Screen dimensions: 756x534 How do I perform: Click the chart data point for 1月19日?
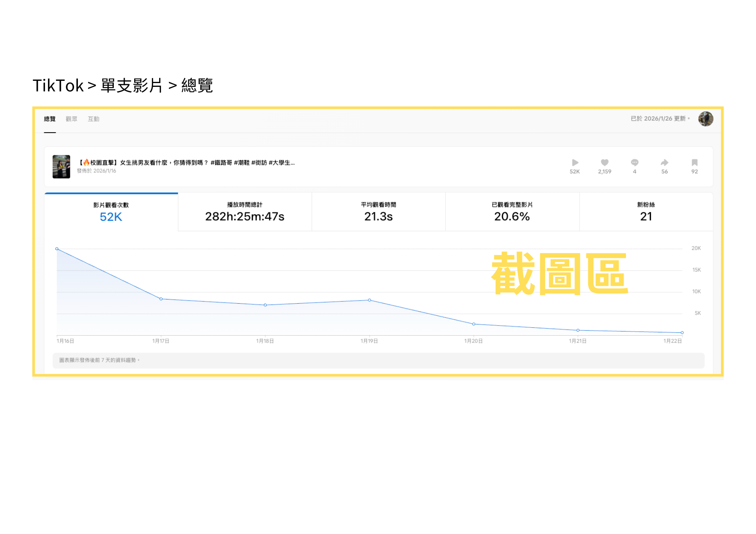(369, 300)
